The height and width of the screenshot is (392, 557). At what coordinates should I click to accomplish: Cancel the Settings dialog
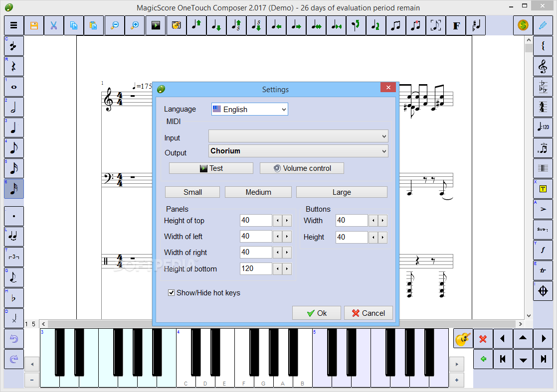click(369, 313)
